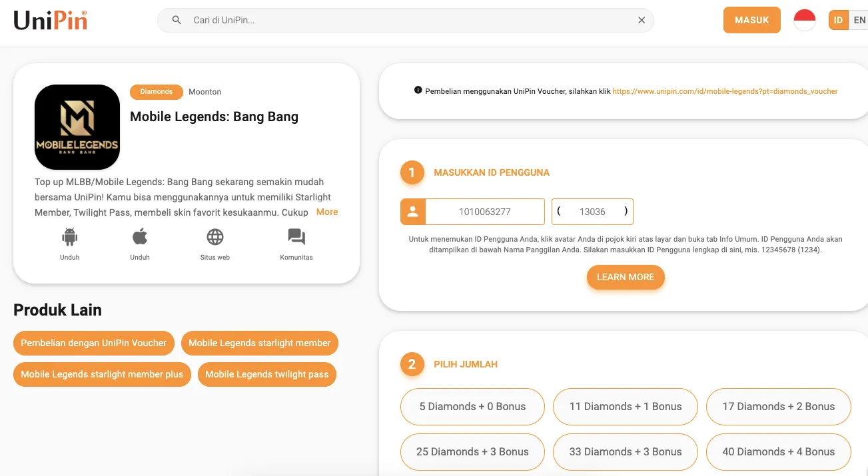Click the Android Unduh icon
Image resolution: width=868 pixels, height=476 pixels.
(x=69, y=237)
